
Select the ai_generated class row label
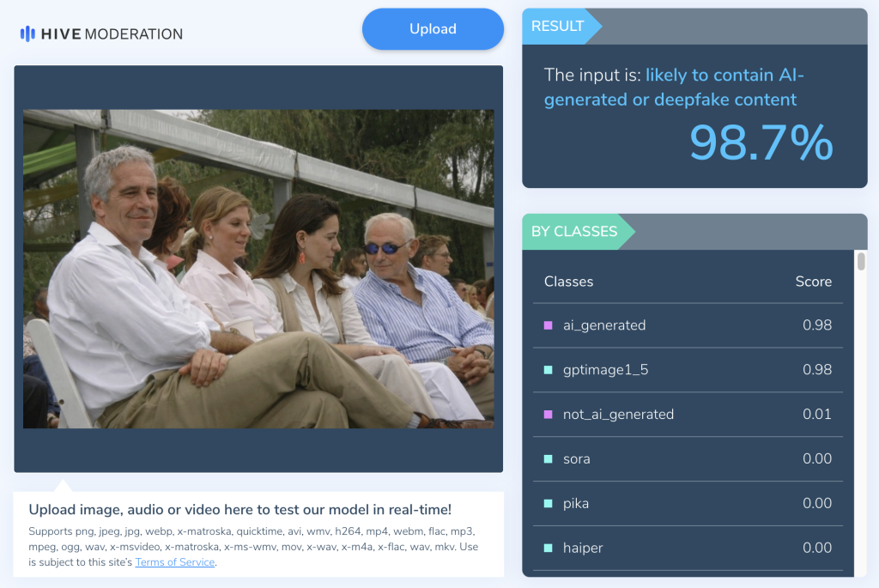click(604, 325)
